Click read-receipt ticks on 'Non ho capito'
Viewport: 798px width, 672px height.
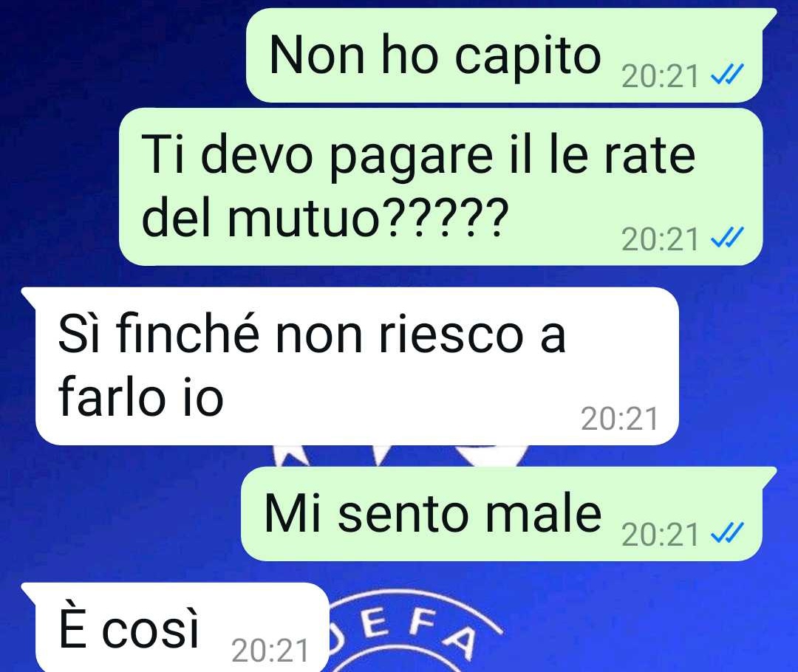(x=727, y=75)
